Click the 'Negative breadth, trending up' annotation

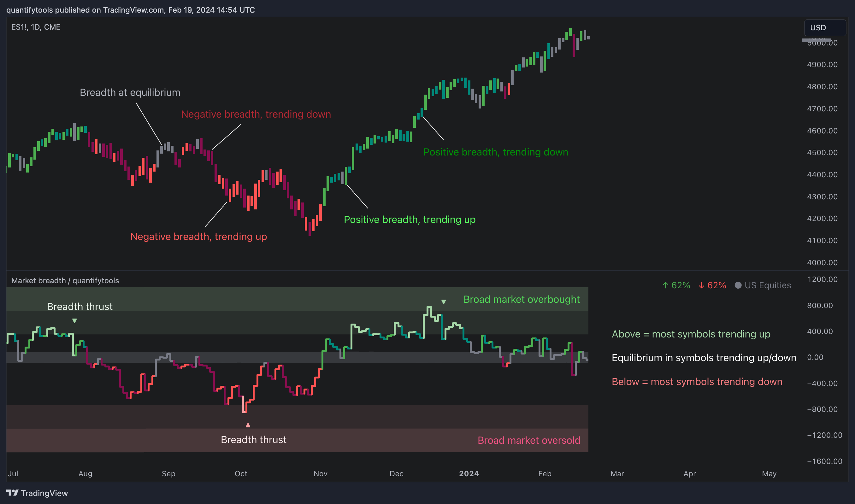click(198, 236)
